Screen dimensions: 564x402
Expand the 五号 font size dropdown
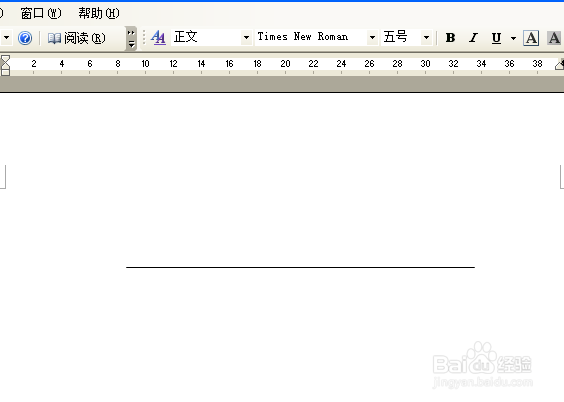coord(426,37)
